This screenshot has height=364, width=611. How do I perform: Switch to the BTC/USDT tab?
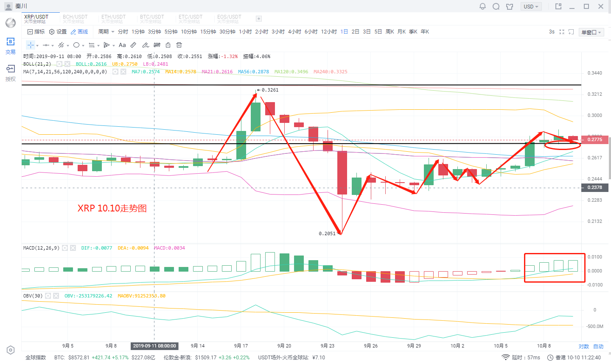click(152, 19)
